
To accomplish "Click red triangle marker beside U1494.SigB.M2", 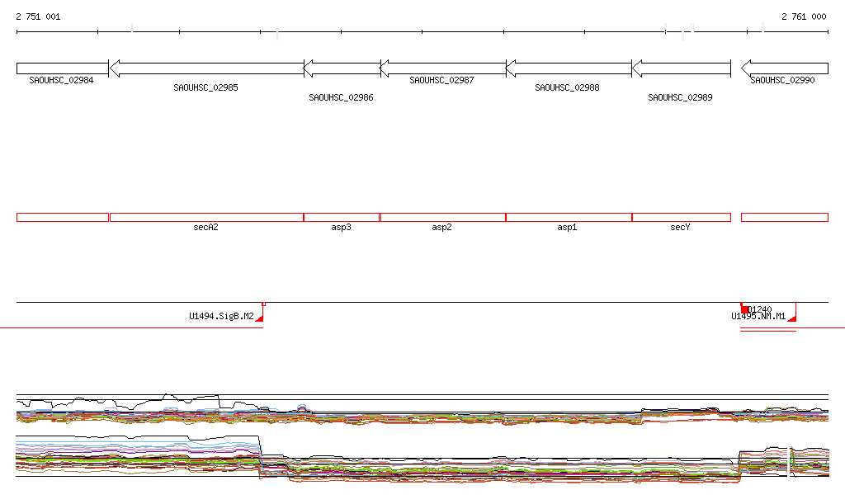I will (260, 317).
